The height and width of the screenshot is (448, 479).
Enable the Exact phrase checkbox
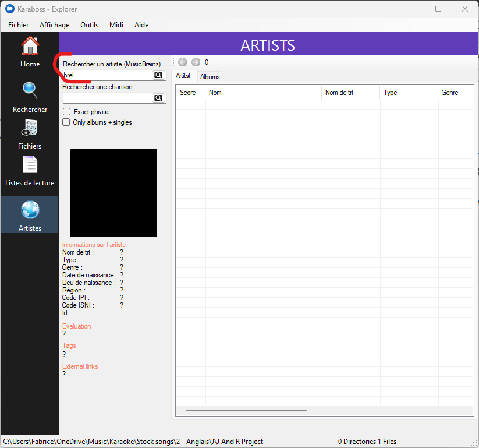click(67, 112)
